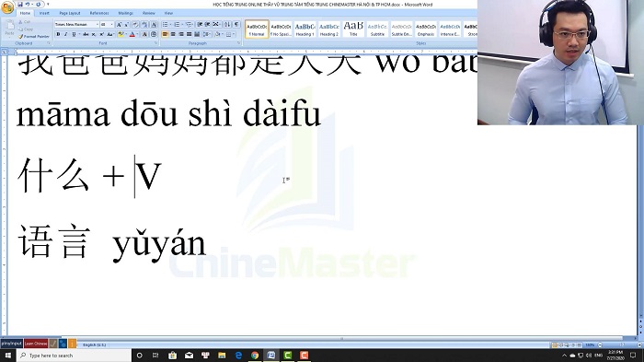Apply character shading
This screenshot has height=362, width=644.
pyautogui.click(x=144, y=34)
